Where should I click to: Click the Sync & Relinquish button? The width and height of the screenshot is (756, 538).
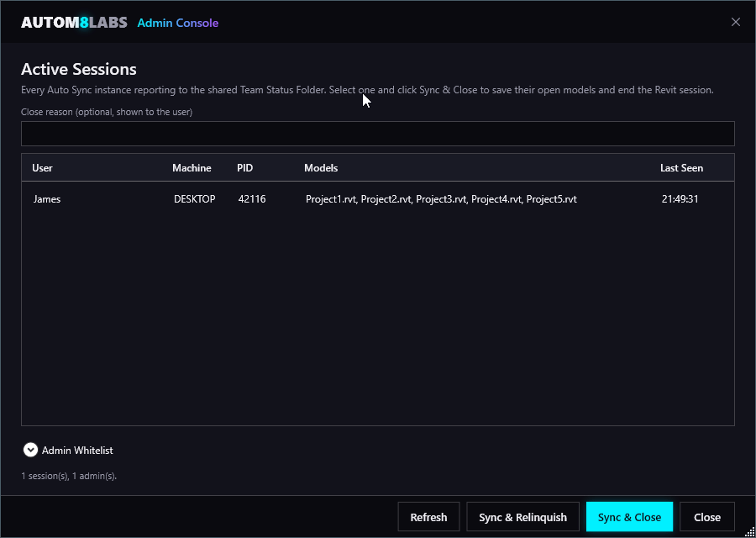[522, 517]
